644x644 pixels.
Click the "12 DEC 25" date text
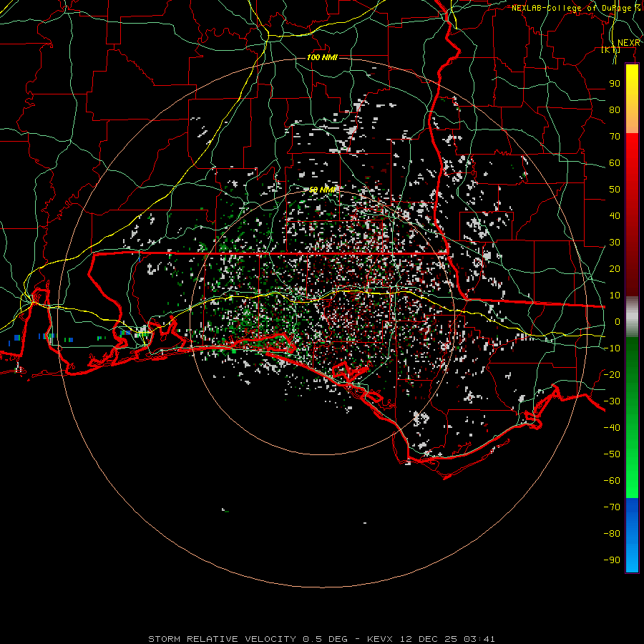pos(429,639)
